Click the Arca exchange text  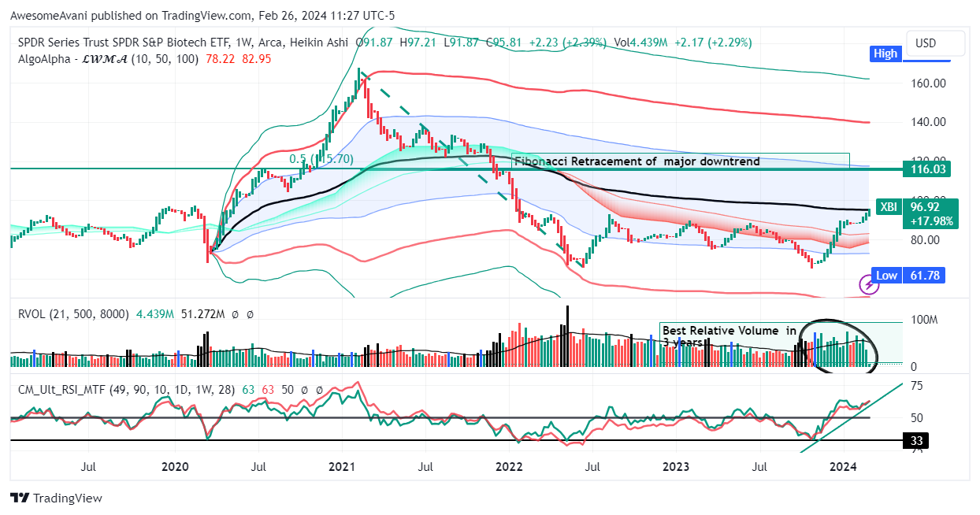pyautogui.click(x=273, y=43)
